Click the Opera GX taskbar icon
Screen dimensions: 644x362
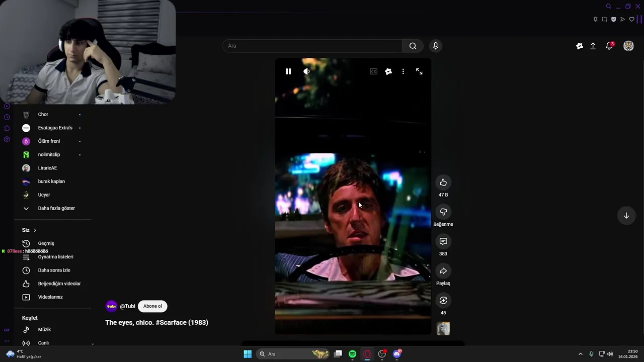click(367, 354)
